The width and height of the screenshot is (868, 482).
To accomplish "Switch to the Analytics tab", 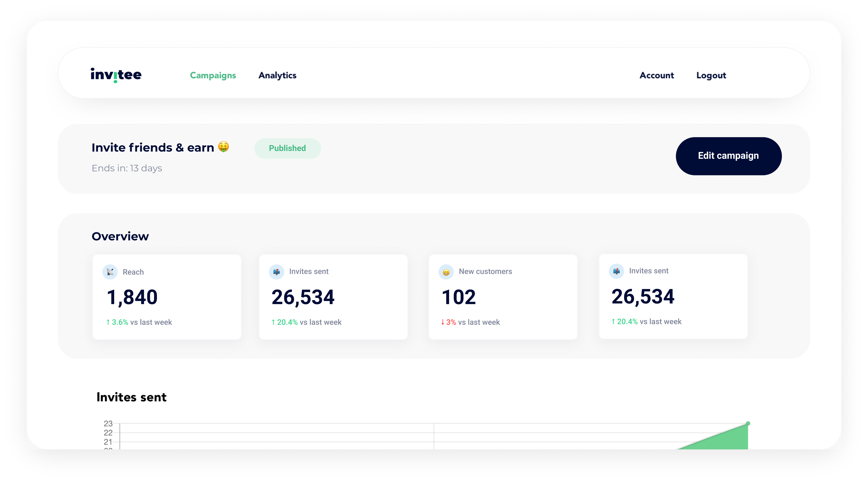I will (277, 75).
